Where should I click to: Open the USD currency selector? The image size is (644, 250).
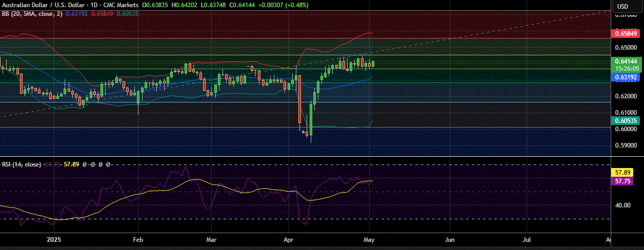tap(622, 6)
